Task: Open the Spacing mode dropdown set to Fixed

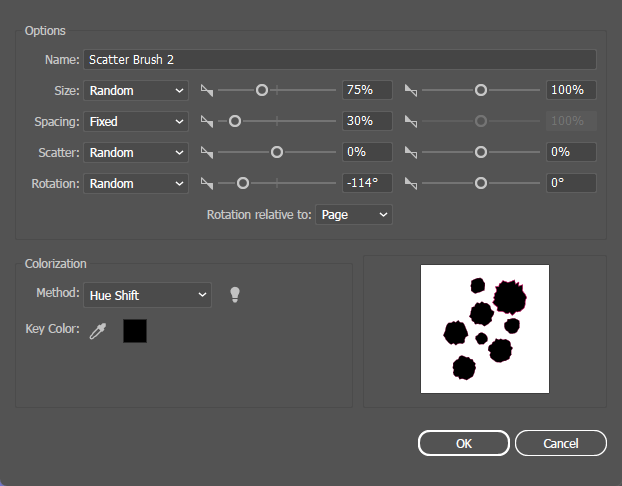Action: [x=136, y=121]
